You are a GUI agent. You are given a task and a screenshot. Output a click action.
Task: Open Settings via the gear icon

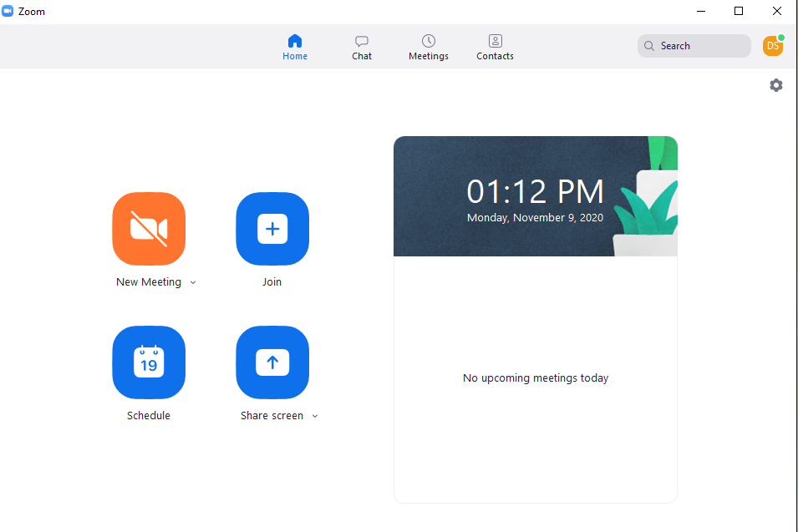[776, 85]
